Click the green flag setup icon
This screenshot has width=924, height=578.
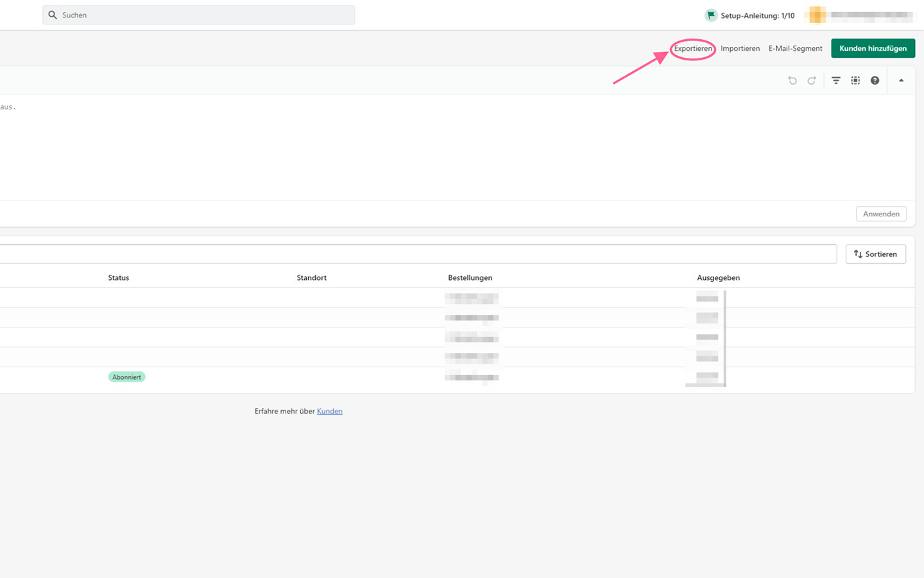pos(710,15)
